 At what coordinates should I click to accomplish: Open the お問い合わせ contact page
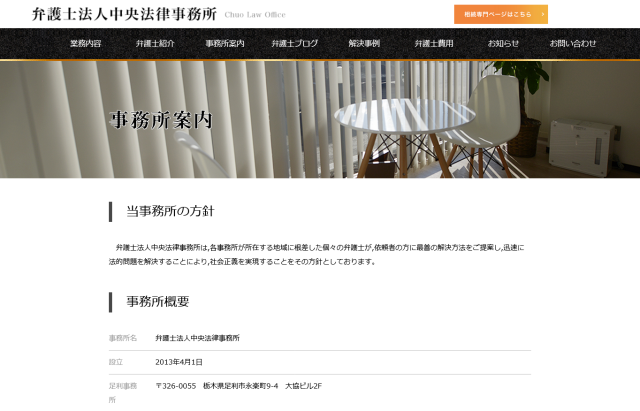[573, 43]
